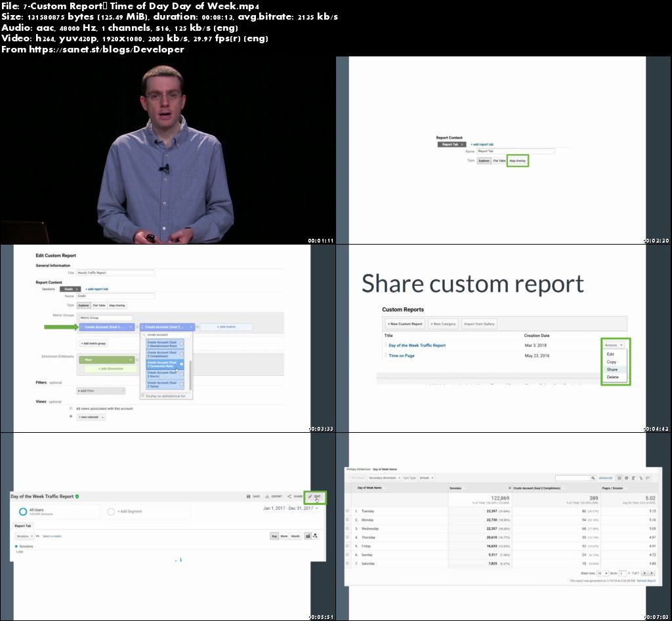Select the line chart view icon beside Month
672x621 pixels.
[x=308, y=536]
